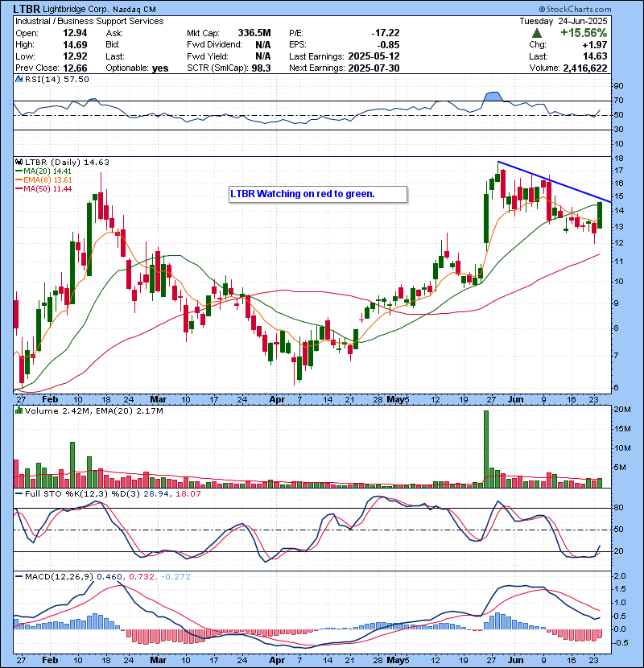Click the volume bars icon beside Volume label
Viewport: 644px width, 668px height.
click(x=19, y=411)
